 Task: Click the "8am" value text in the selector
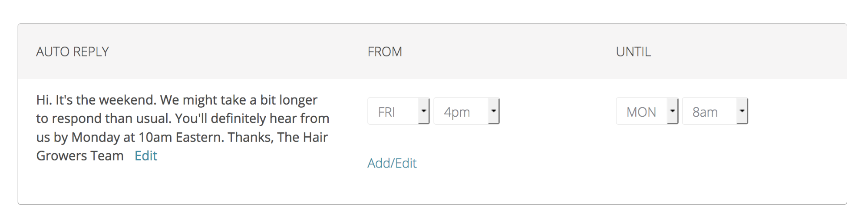tap(705, 112)
